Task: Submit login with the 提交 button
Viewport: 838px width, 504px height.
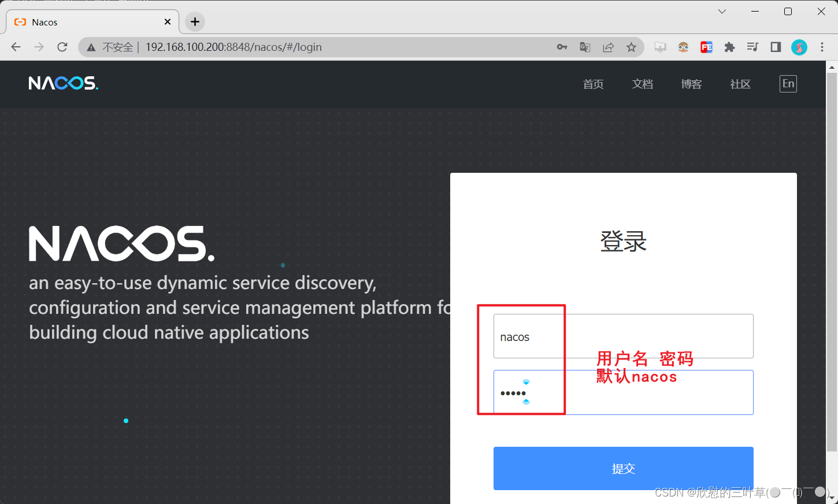Action: tap(624, 468)
